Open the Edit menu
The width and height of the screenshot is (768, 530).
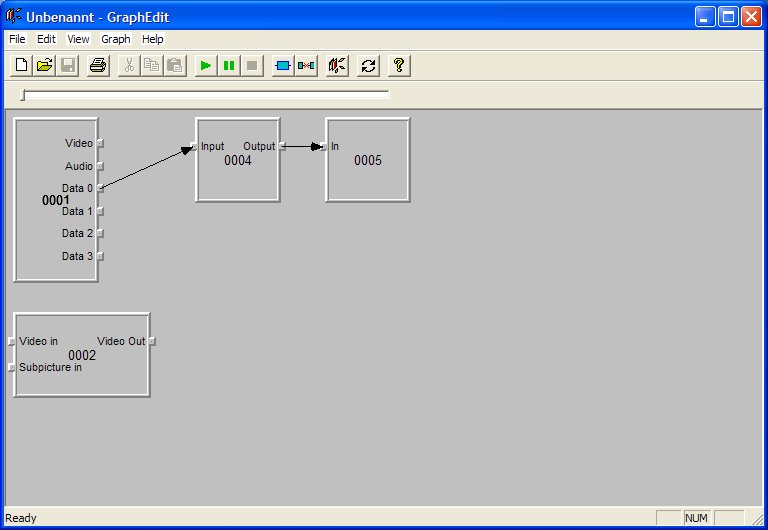tap(47, 39)
